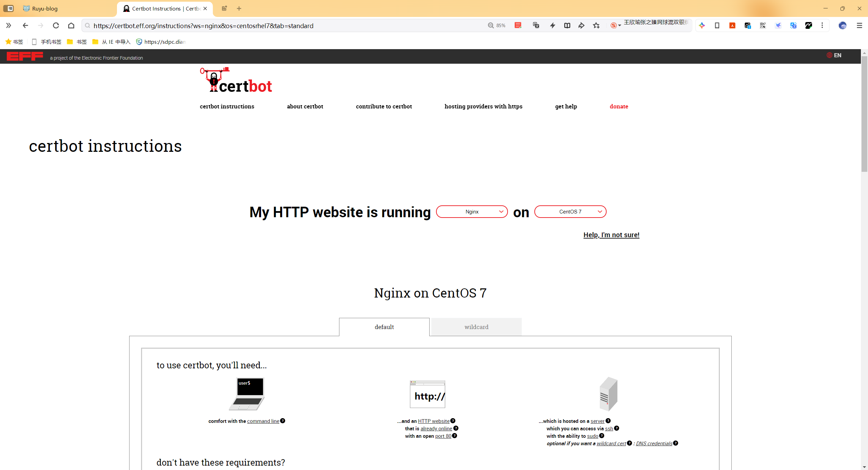This screenshot has height=470, width=868.
Task: Follow the DNS credentials link
Action: 654,443
